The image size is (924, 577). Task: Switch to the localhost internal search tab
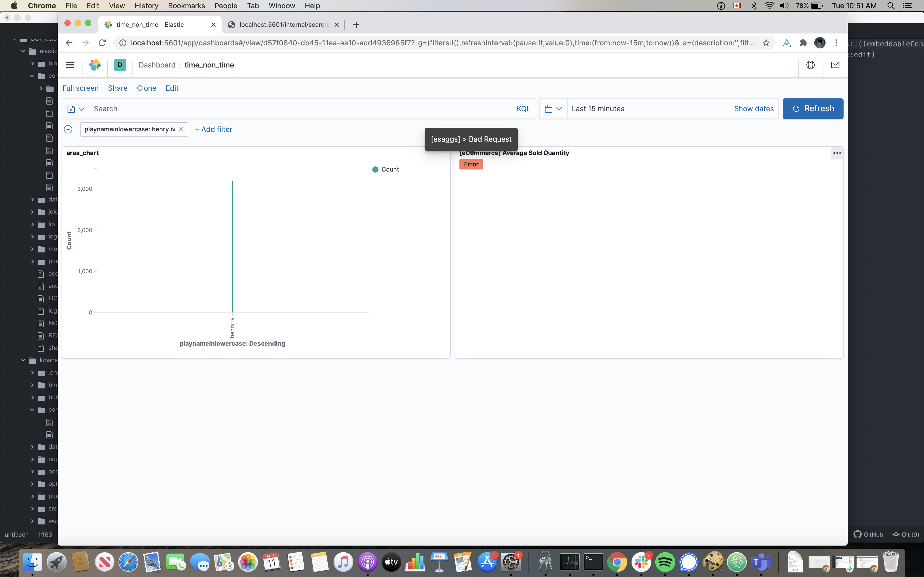click(x=283, y=24)
